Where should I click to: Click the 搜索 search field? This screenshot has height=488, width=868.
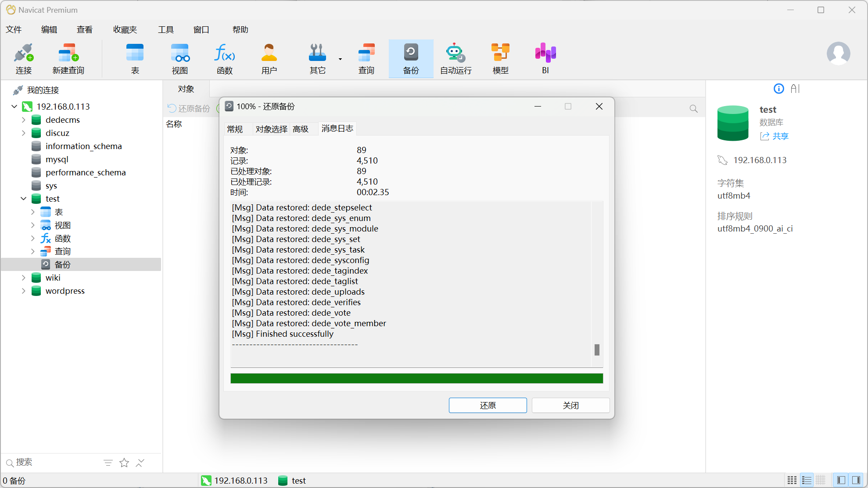[53, 463]
